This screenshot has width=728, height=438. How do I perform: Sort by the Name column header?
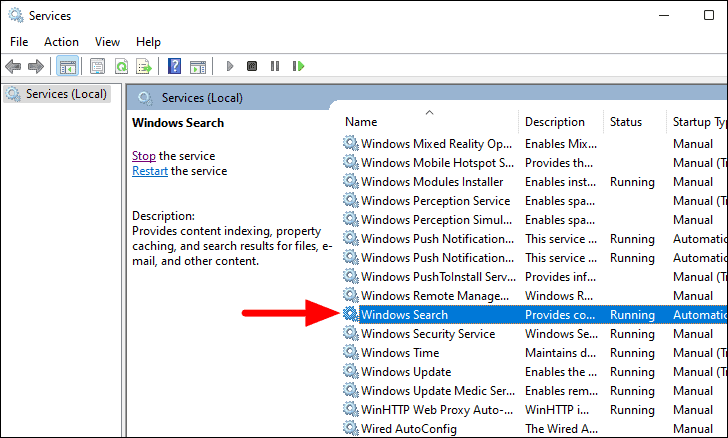tap(361, 122)
